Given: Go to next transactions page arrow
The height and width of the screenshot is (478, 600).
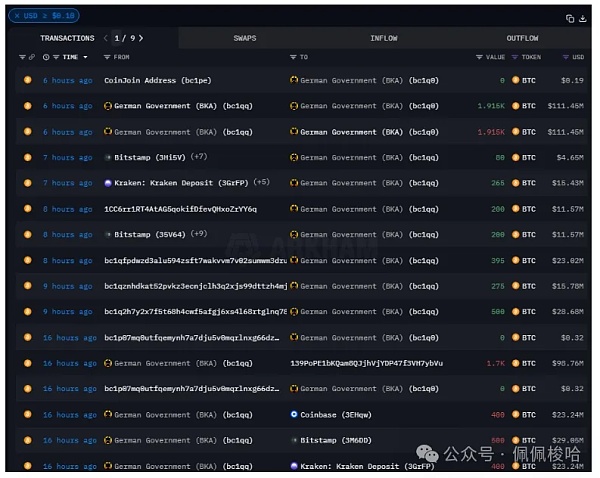Looking at the screenshot, I should [x=141, y=38].
